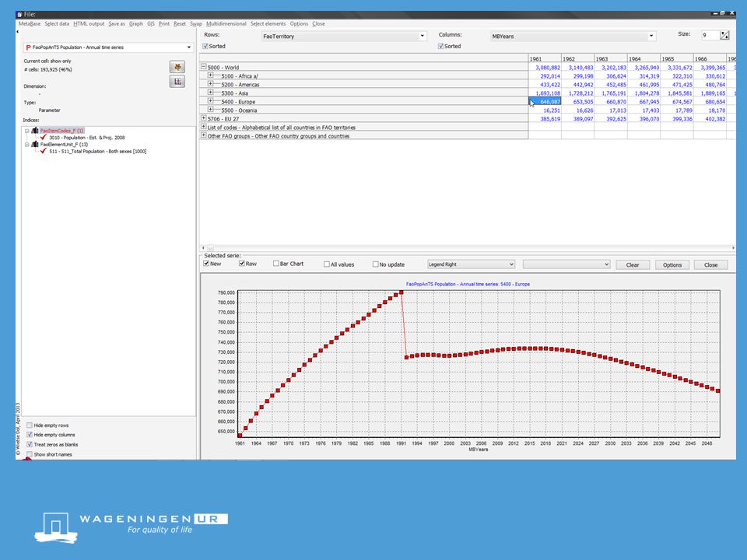Click the size adjust icon next to Size field
Screen dimensions: 747x560
[724, 35]
